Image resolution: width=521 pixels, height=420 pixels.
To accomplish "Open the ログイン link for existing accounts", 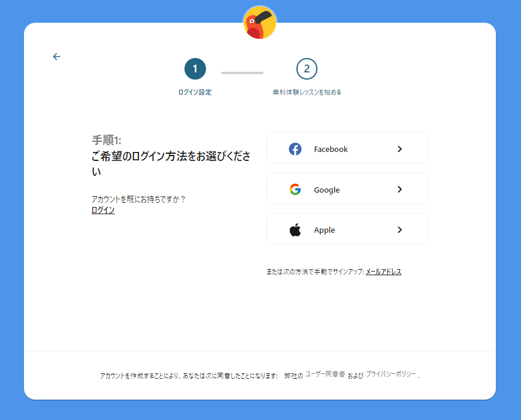I will [103, 210].
